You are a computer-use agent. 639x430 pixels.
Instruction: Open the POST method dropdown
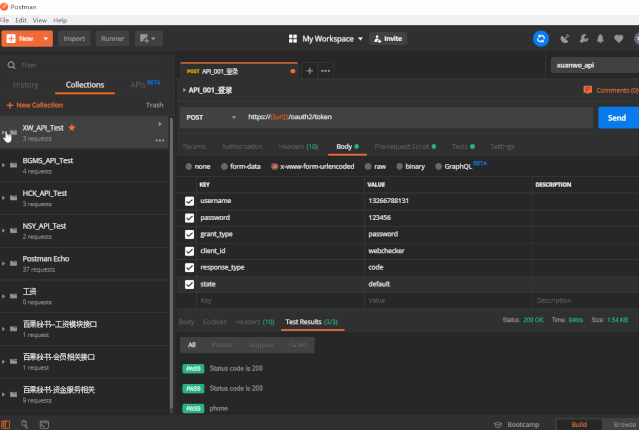click(x=234, y=117)
